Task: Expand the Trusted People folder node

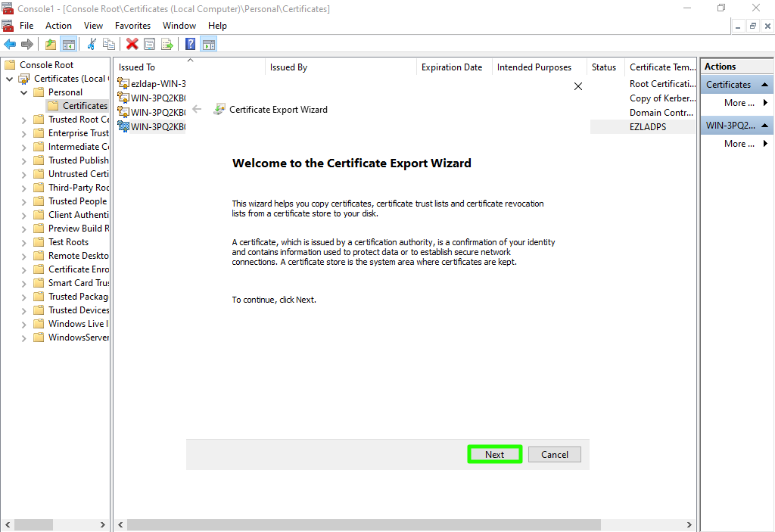Action: [23, 201]
